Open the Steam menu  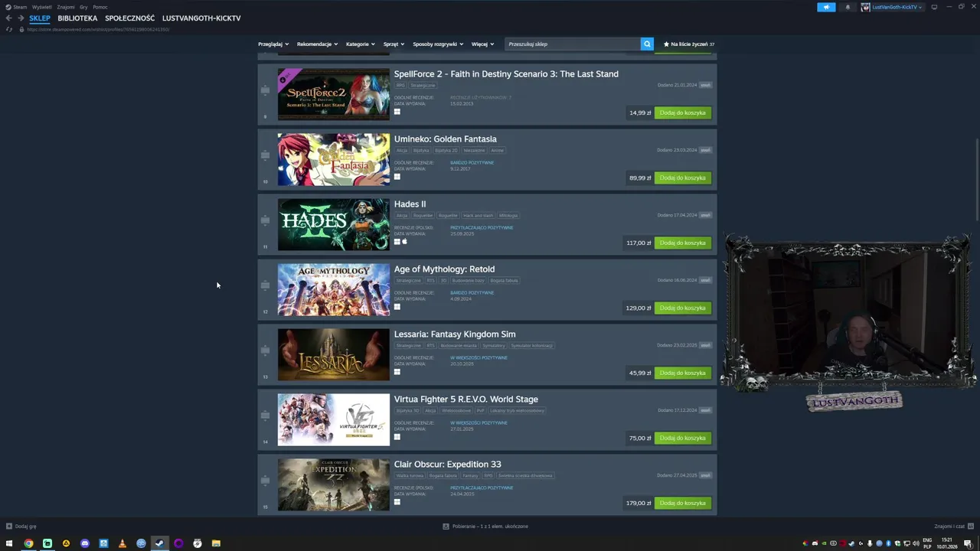[16, 7]
